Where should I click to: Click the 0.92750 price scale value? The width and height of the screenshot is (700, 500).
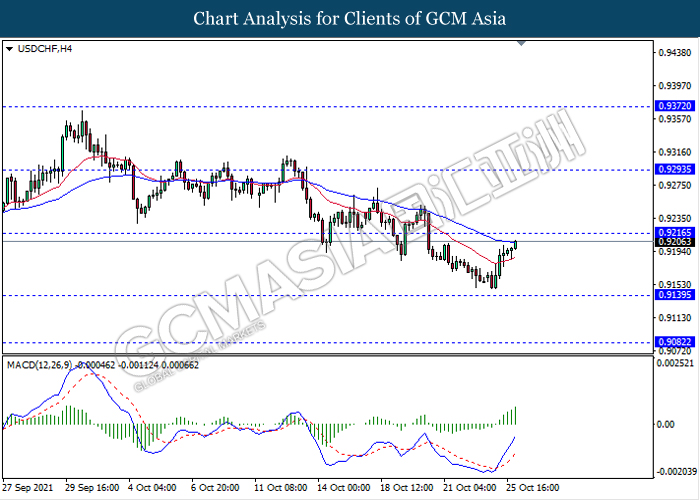675,185
